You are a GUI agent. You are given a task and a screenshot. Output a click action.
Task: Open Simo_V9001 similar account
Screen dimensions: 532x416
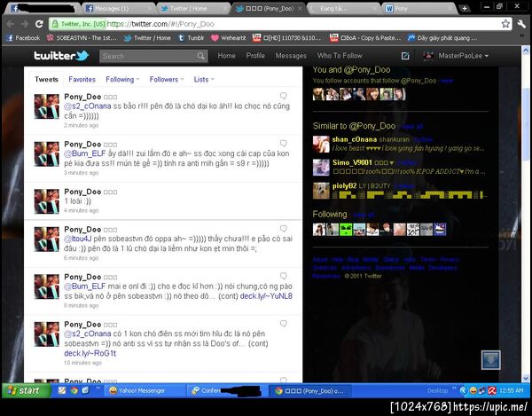tap(352, 162)
